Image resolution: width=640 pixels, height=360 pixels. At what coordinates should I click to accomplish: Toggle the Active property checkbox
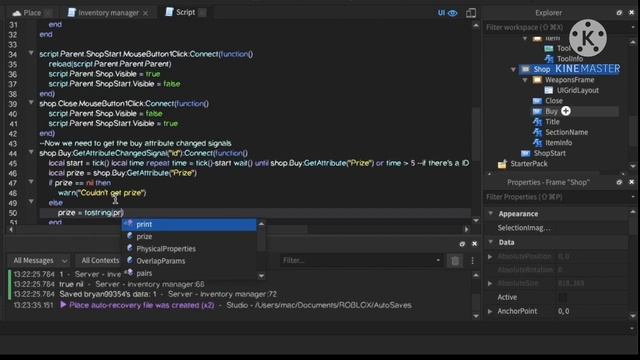(x=562, y=297)
